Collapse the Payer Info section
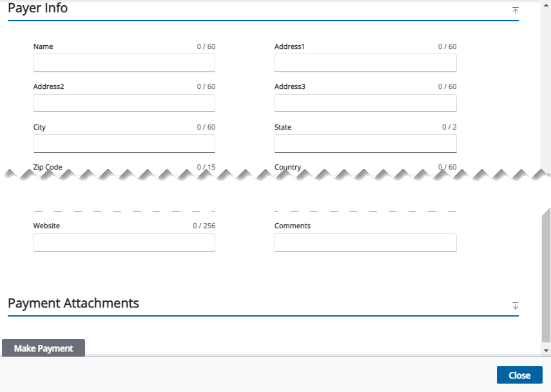Viewport: 551px width, 392px height. (515, 10)
